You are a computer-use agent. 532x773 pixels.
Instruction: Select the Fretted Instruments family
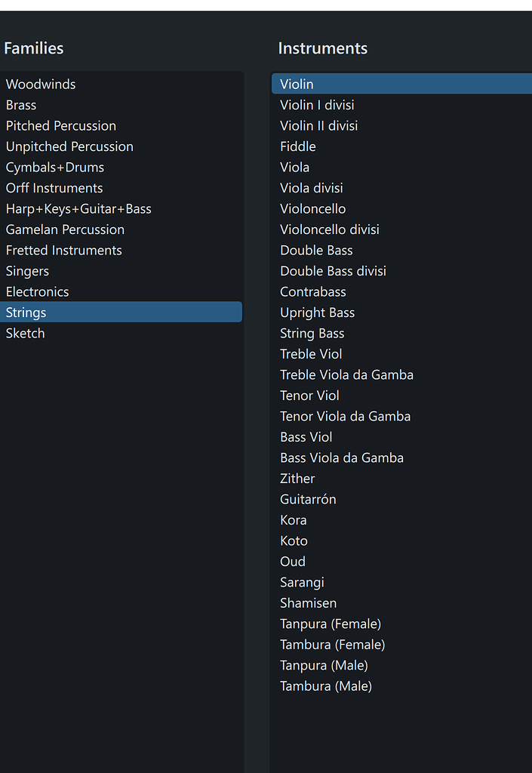[x=63, y=250]
